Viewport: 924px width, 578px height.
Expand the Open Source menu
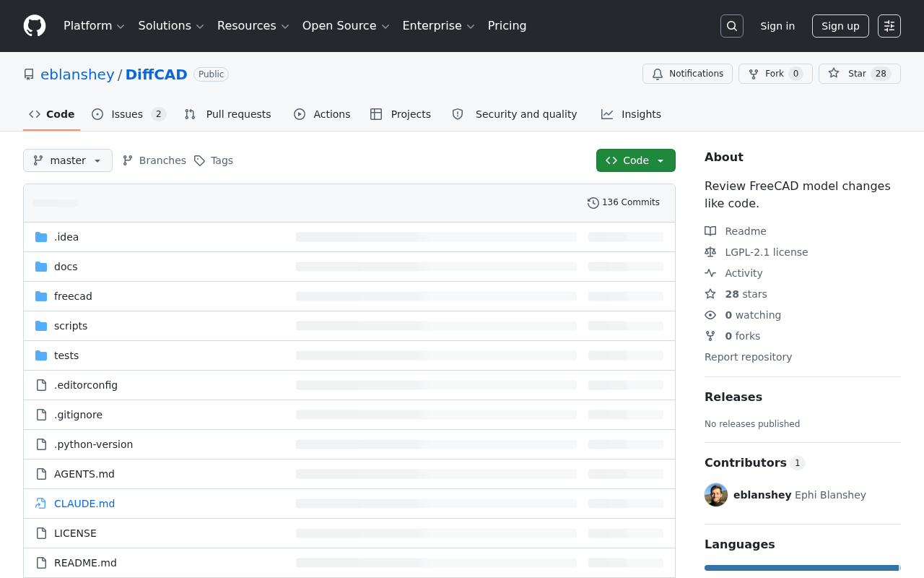tap(346, 26)
